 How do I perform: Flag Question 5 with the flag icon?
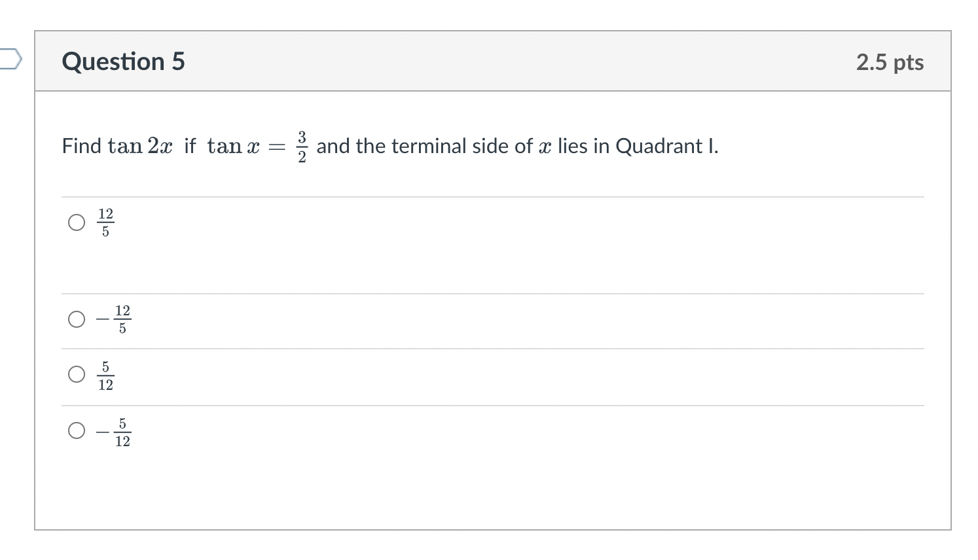click(10, 60)
